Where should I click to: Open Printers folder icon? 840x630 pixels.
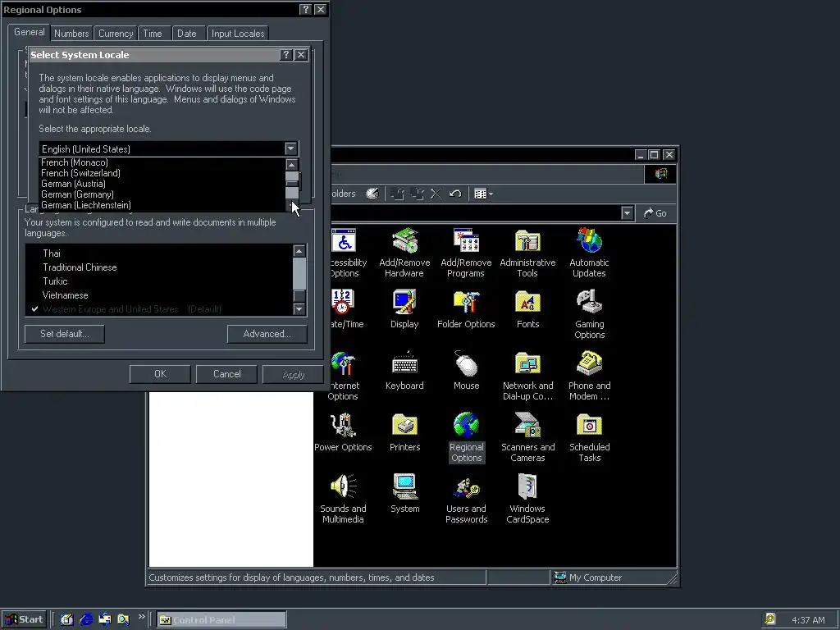pyautogui.click(x=404, y=432)
